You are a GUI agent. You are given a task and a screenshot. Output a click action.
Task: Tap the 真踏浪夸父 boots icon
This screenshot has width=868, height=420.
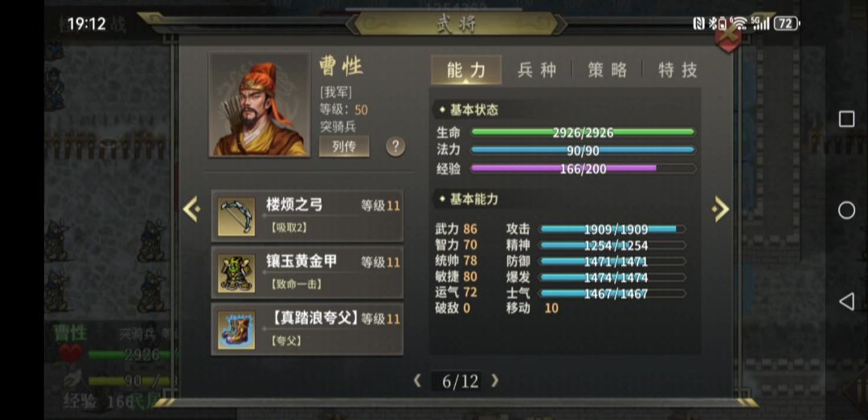click(x=236, y=330)
